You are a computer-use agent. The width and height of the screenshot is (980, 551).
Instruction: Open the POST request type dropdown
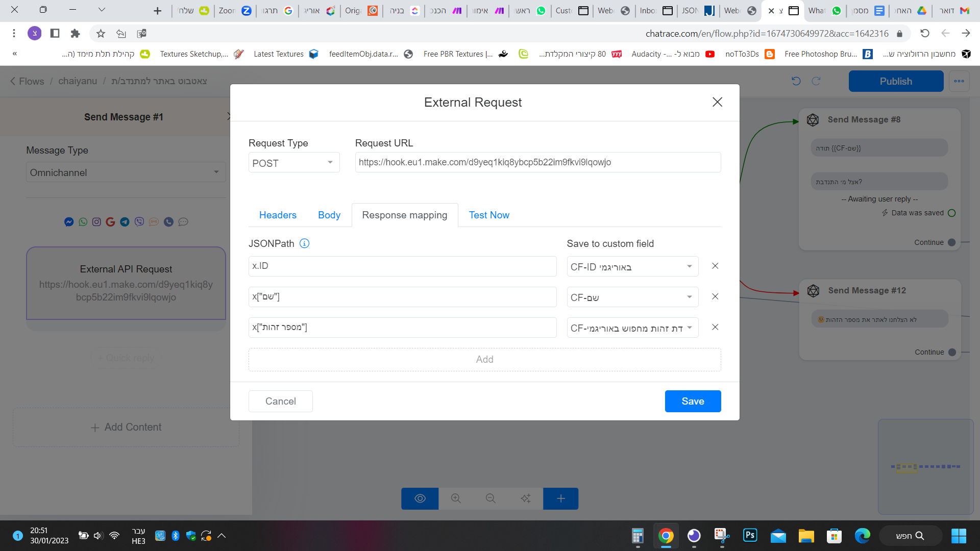pos(293,163)
